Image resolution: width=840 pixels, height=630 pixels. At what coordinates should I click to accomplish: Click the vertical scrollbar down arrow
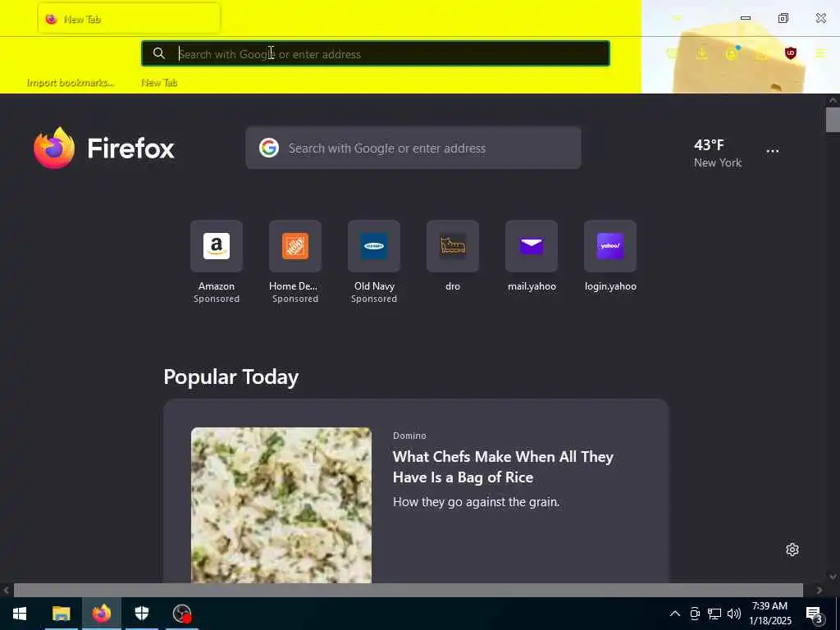pyautogui.click(x=833, y=577)
